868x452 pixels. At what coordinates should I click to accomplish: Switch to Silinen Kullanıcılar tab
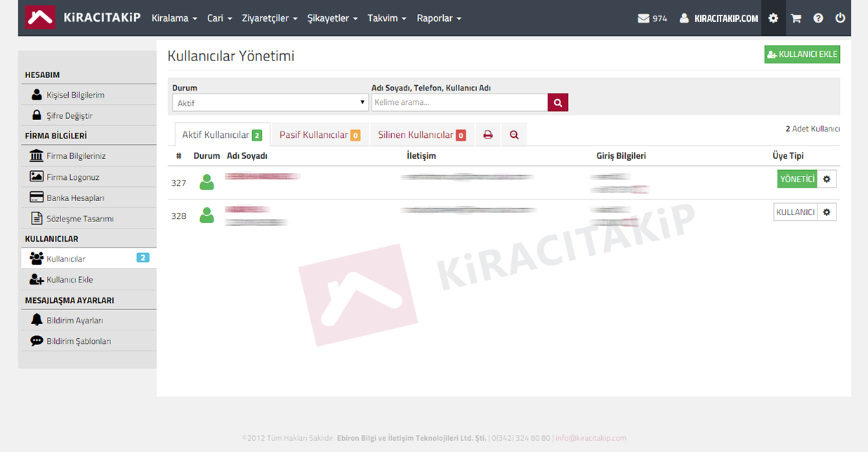pos(421,135)
